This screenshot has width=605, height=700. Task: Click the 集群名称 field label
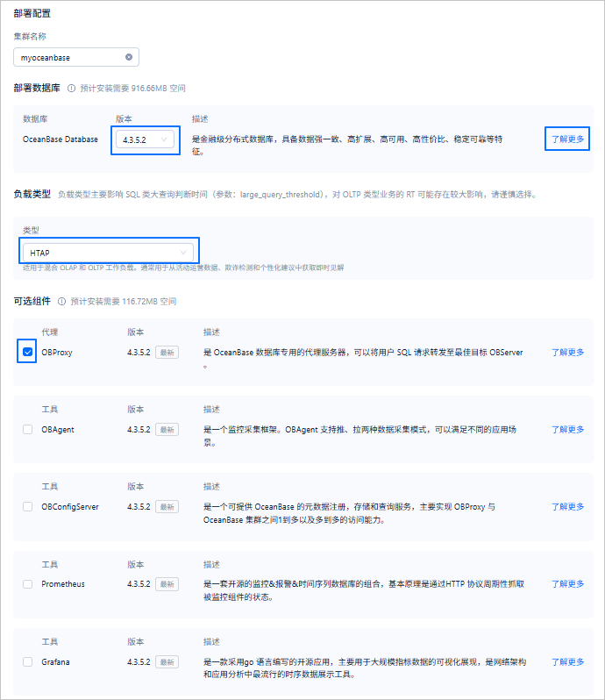click(x=30, y=36)
